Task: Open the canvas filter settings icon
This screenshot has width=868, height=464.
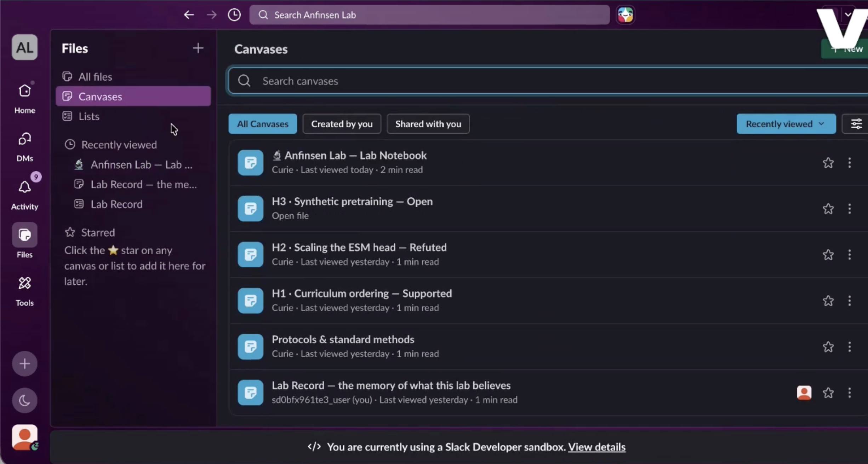Action: [x=856, y=124]
